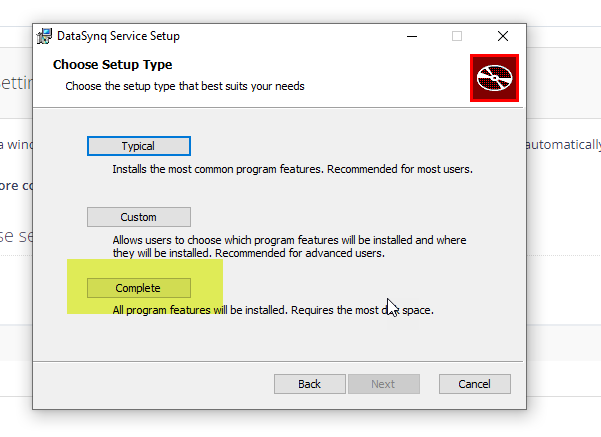
Task: Pick the Complete installation button
Action: tap(139, 288)
